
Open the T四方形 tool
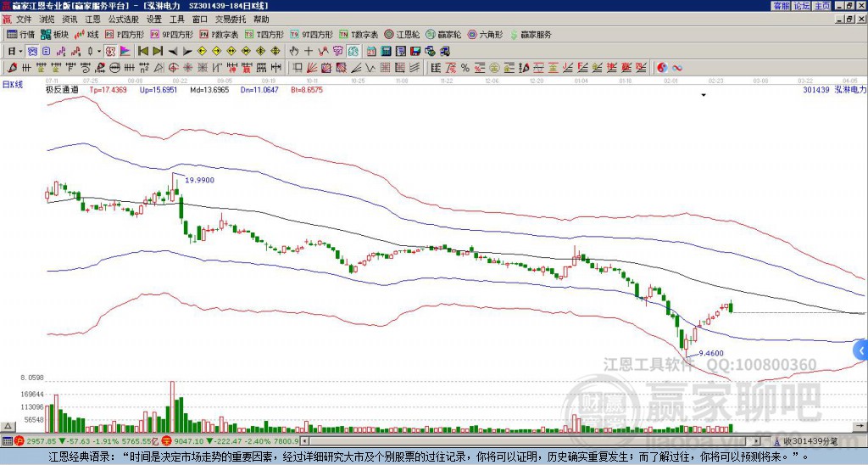[264, 34]
